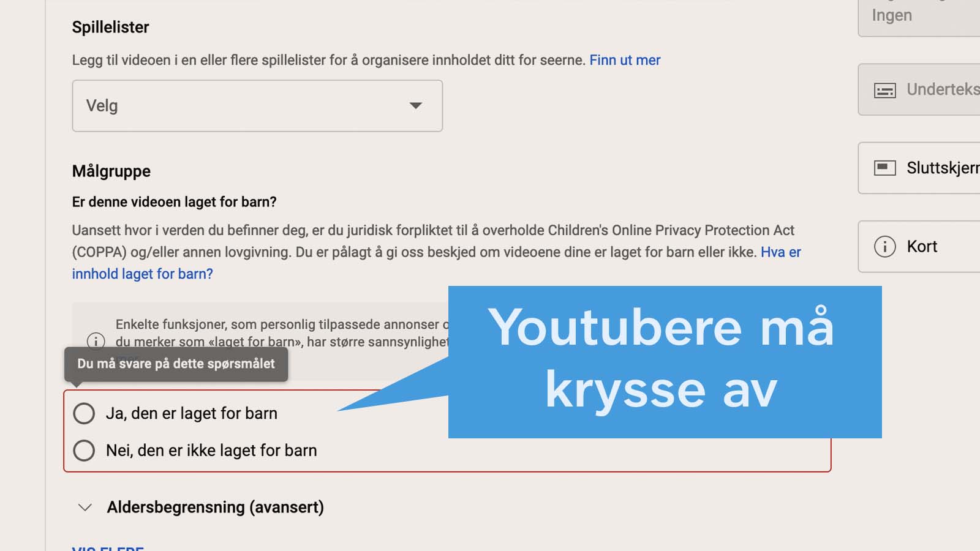This screenshot has width=980, height=551.
Task: Click the Undertekster subtitles icon
Action: pyautogui.click(x=884, y=91)
